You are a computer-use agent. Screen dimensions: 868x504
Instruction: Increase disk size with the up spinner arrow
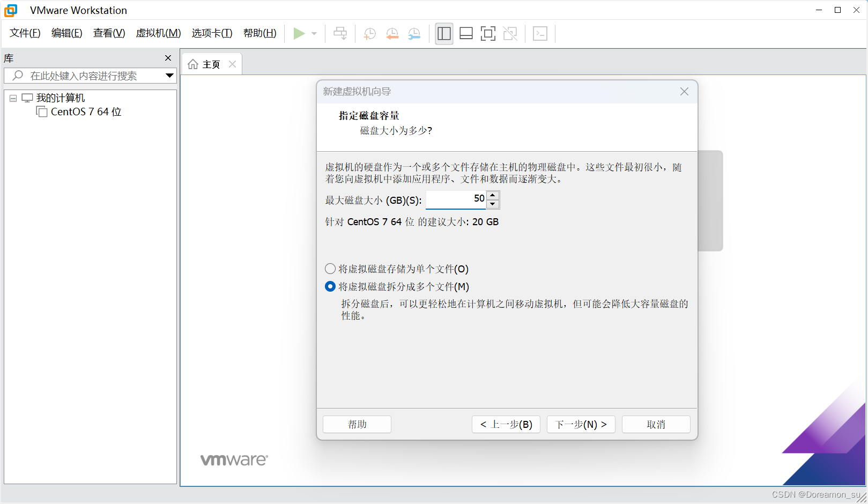(493, 195)
